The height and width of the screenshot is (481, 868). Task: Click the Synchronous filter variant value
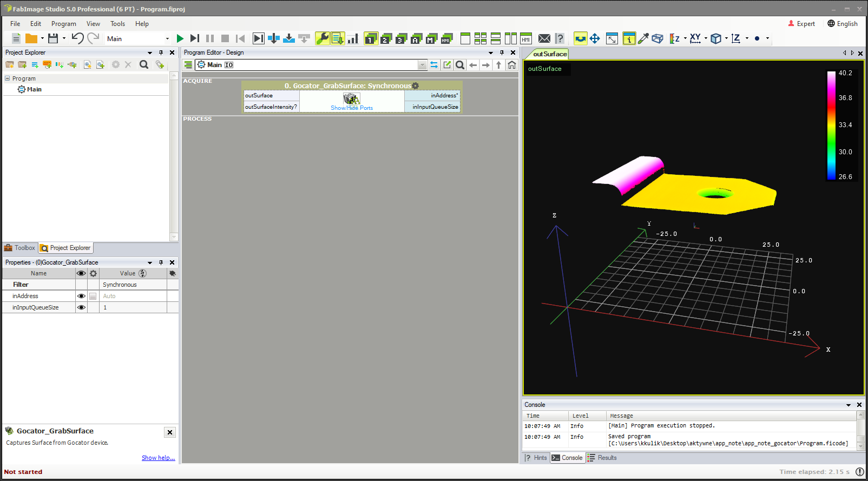point(133,285)
